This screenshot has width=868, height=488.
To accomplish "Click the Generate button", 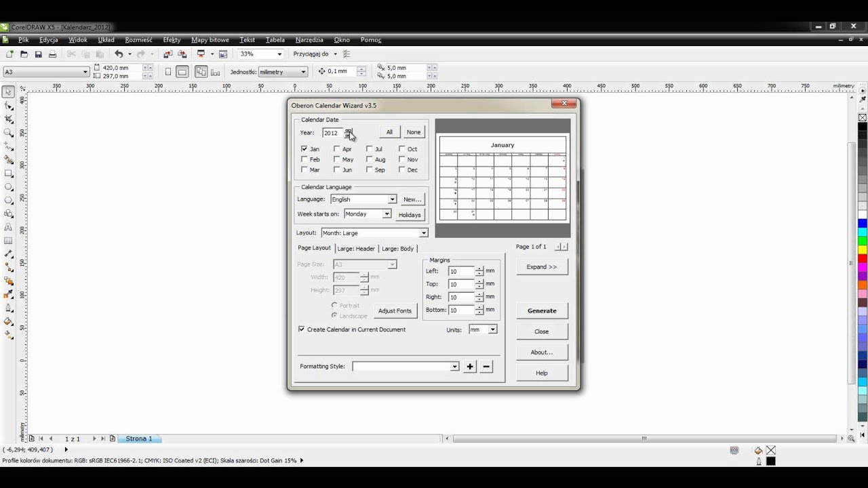I will 542,310.
